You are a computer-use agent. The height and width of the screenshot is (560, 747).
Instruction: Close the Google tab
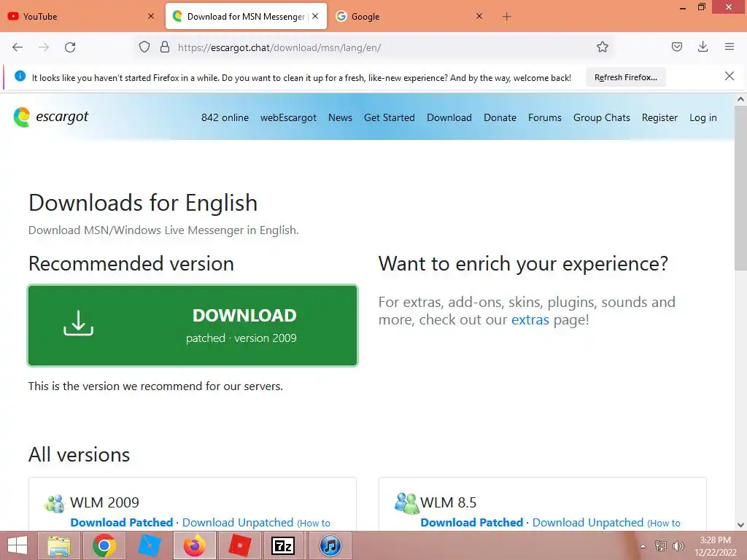[479, 16]
